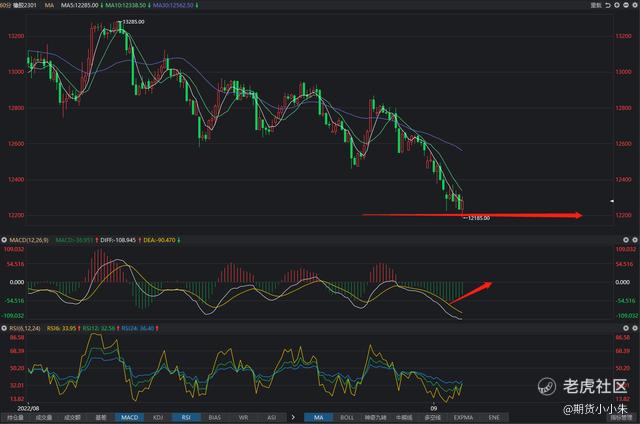The height and width of the screenshot is (424, 640).
Task: Click the 13285.00 high price marker
Action: (133, 22)
